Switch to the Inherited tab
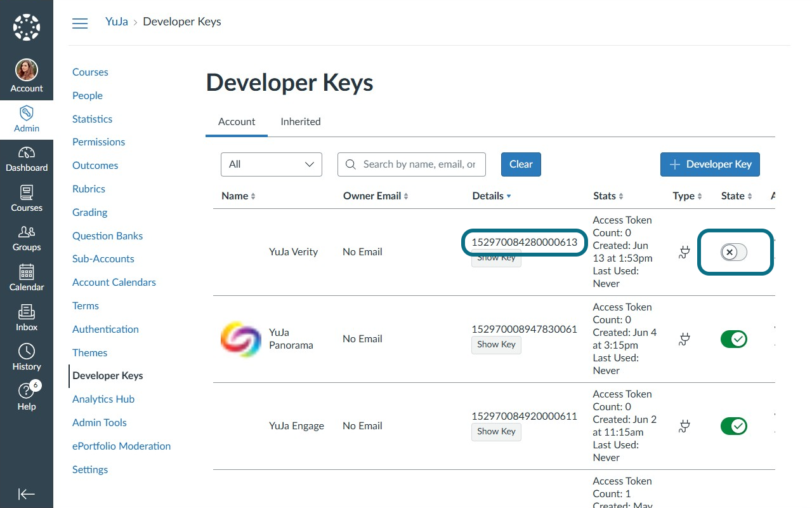 click(x=301, y=122)
